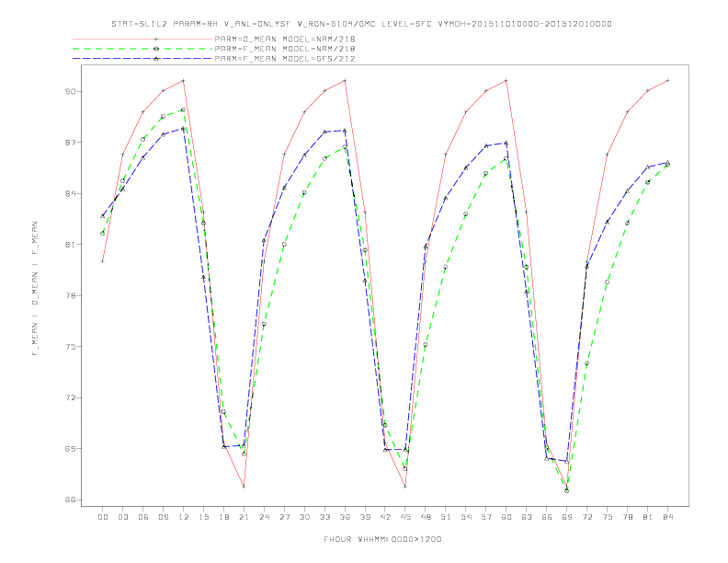Viewport: 728px width, 563px height.
Task: Click x-axis forecast hour label 63
Action: click(x=527, y=517)
